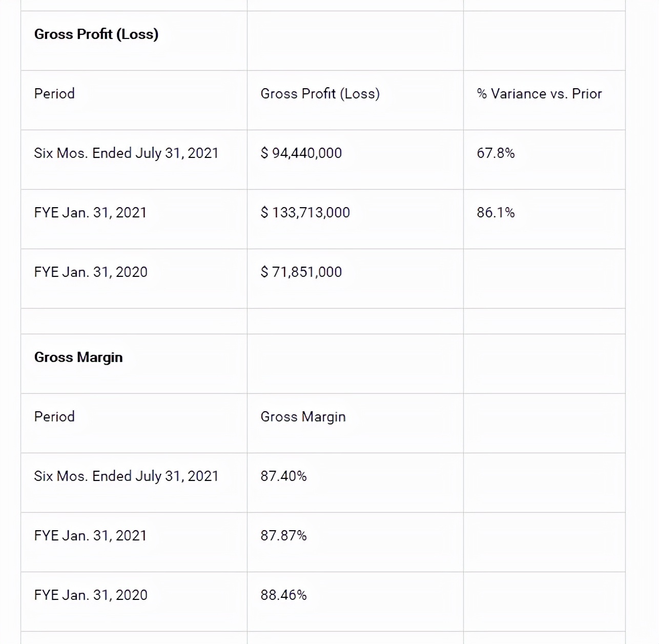The width and height of the screenshot is (659, 644).
Task: Select the 67.8% variance cell
Action: pos(496,153)
